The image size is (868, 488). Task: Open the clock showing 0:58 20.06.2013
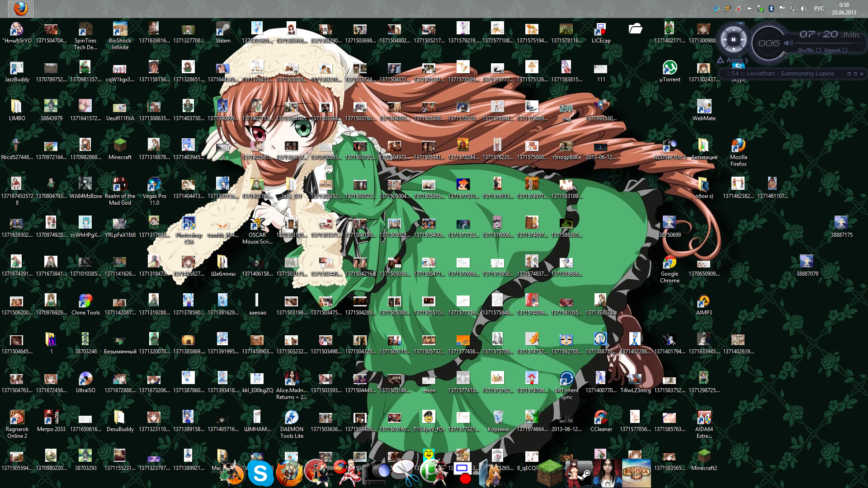(844, 9)
